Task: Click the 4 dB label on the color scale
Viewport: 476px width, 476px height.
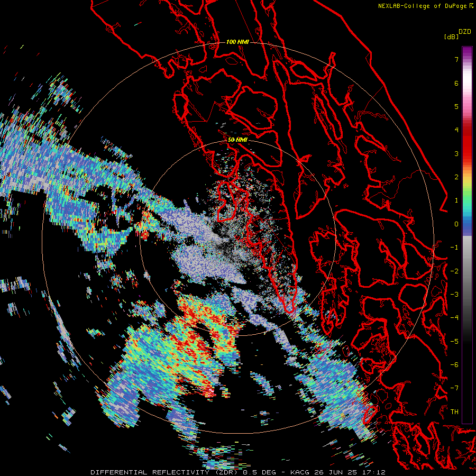Action: pos(456,130)
